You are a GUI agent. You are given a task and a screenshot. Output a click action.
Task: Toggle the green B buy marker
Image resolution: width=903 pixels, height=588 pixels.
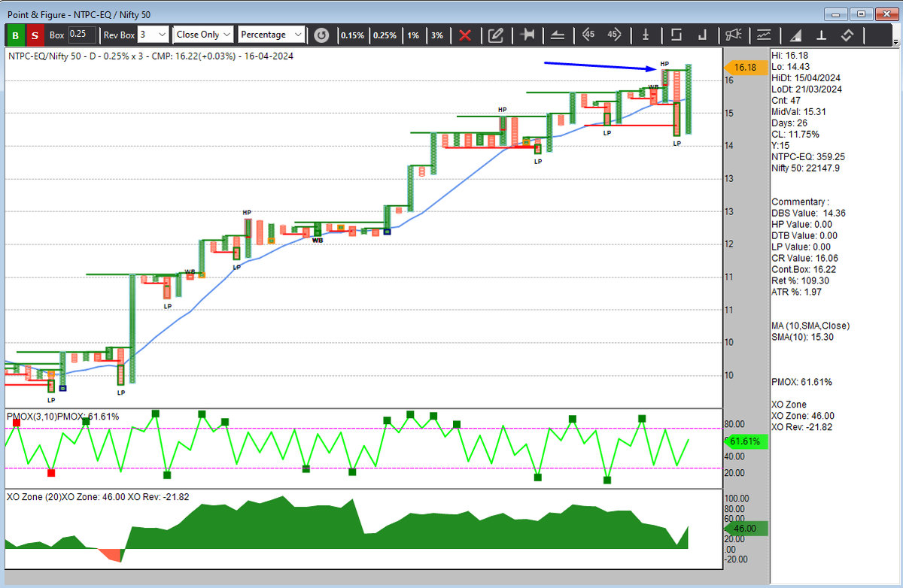tap(14, 35)
